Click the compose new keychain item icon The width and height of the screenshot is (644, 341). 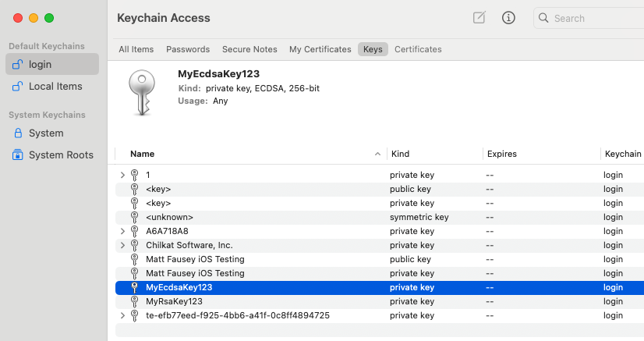click(x=479, y=18)
